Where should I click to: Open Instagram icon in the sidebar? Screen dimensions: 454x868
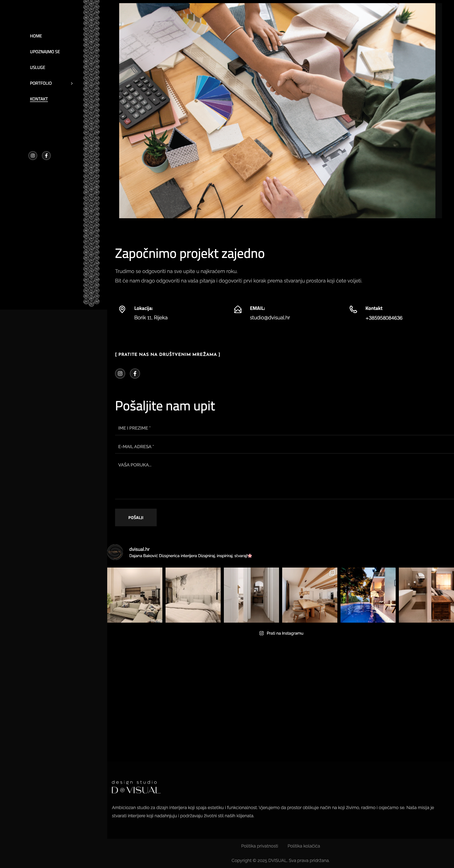[x=33, y=155]
